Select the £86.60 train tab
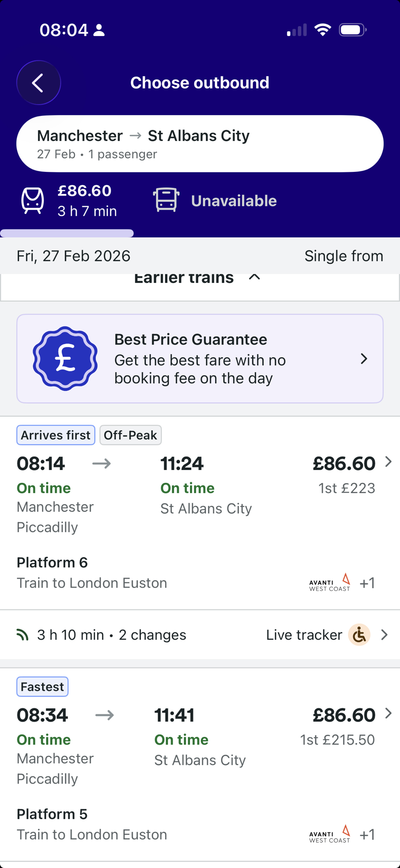Screen dimensions: 400x868 click(85, 200)
